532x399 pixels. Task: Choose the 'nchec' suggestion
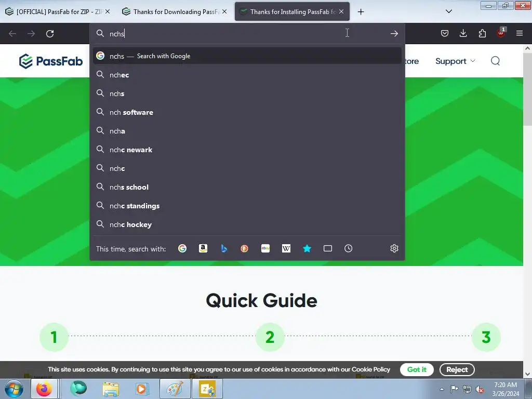pyautogui.click(x=247, y=75)
